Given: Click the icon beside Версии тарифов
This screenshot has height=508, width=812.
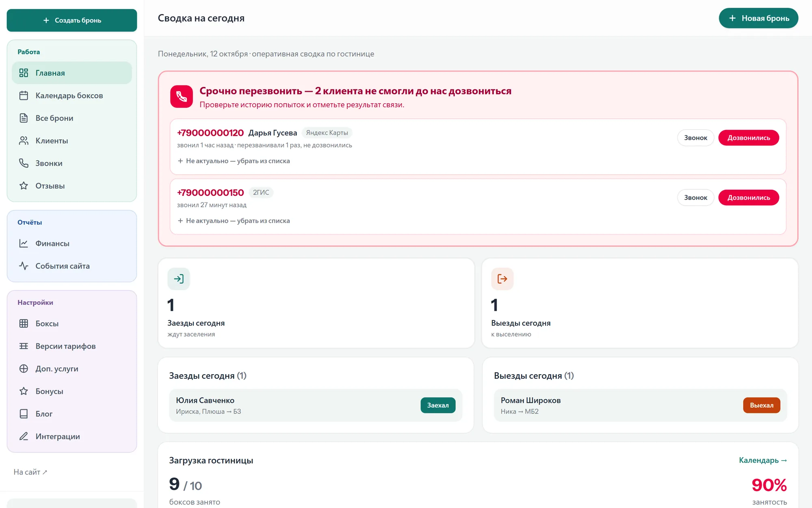Looking at the screenshot, I should [24, 346].
